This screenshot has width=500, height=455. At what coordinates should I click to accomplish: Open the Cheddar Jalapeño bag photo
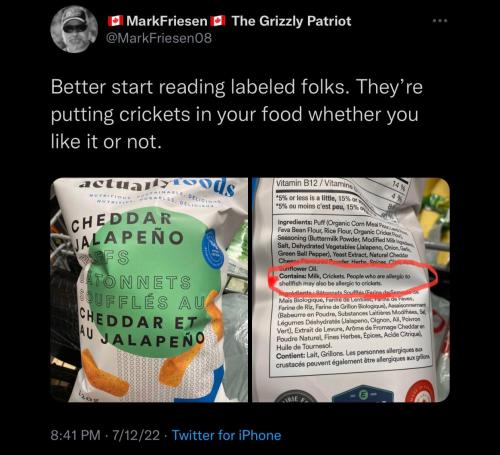(149, 290)
